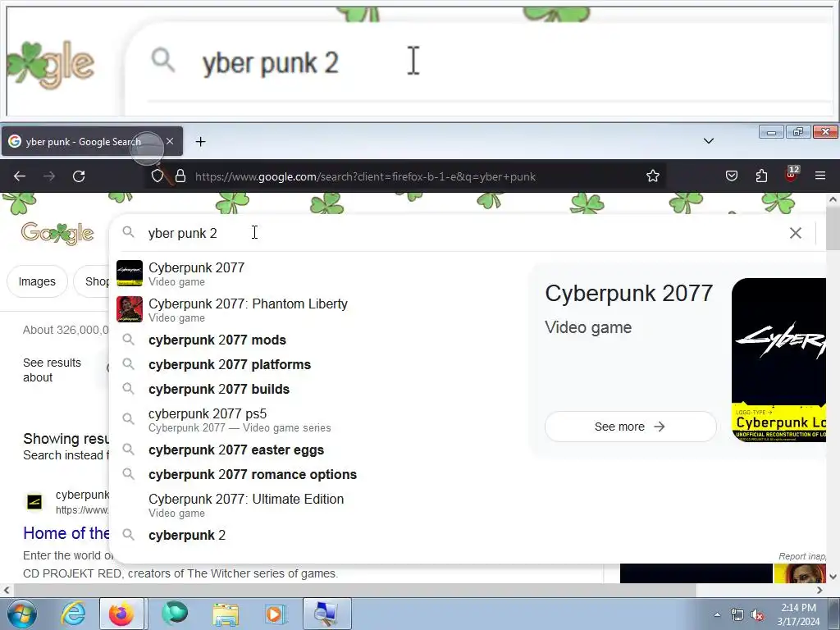The width and height of the screenshot is (840, 630).
Task: Click the Magnifier taskbar icon
Action: tap(326, 614)
